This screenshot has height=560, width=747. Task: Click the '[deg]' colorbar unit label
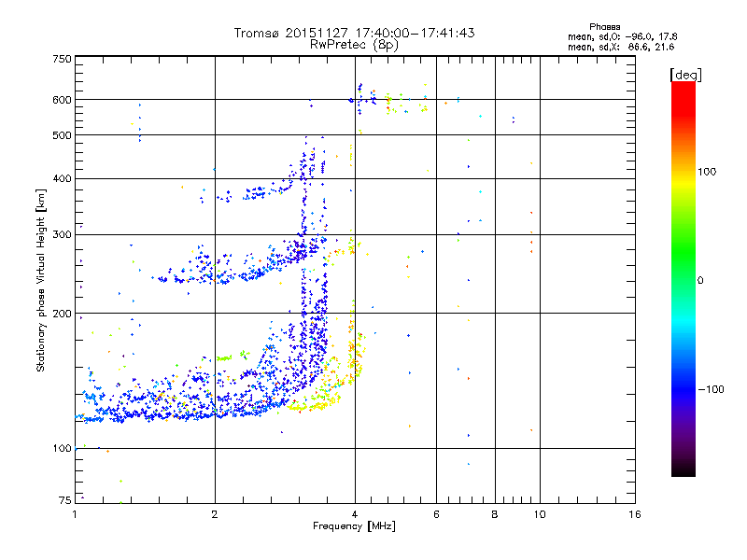click(x=685, y=75)
